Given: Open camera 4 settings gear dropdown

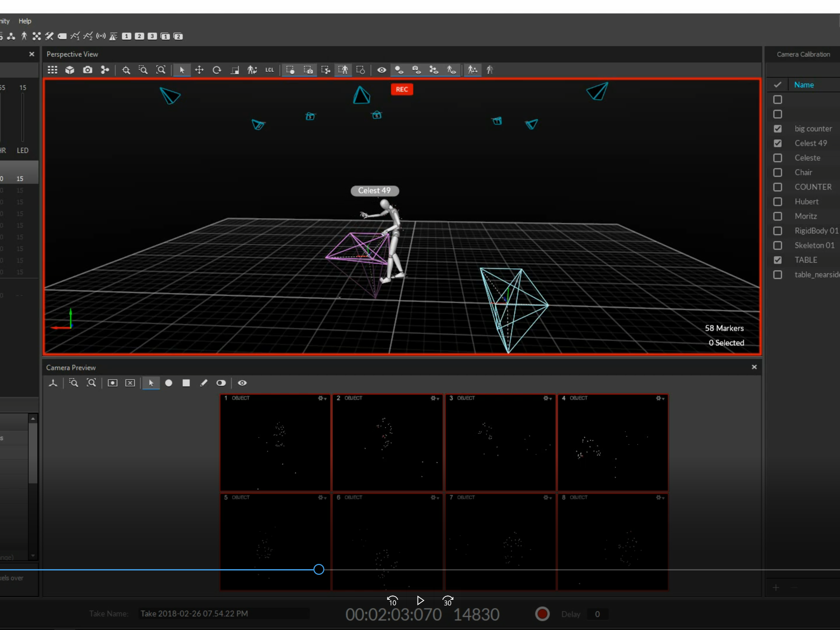Looking at the screenshot, I should [x=660, y=398].
